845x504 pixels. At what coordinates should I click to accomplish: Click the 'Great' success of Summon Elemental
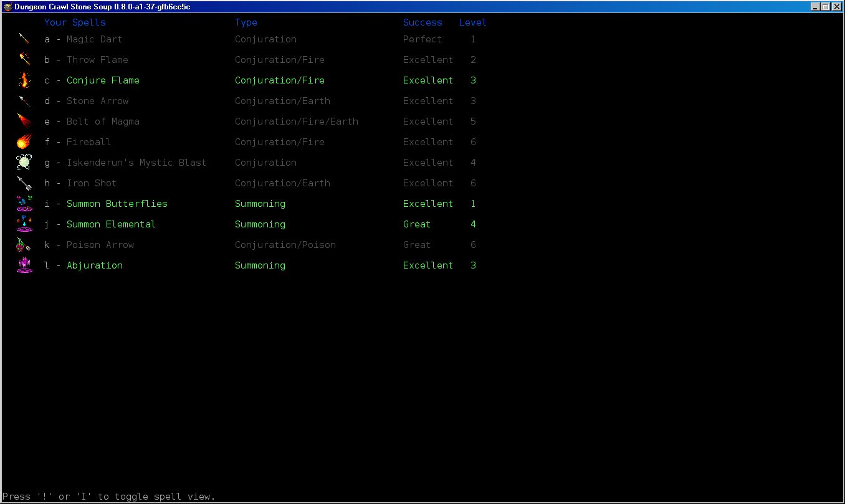(x=417, y=224)
